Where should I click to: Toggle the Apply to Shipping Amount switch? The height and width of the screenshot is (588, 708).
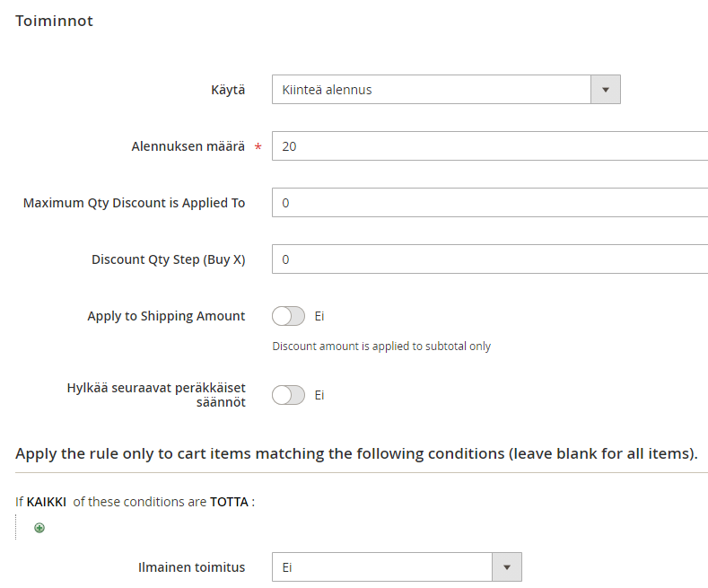(288, 316)
